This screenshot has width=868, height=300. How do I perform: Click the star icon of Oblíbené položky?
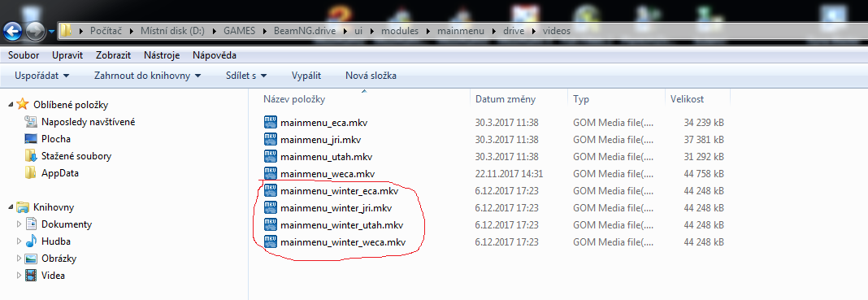23,104
